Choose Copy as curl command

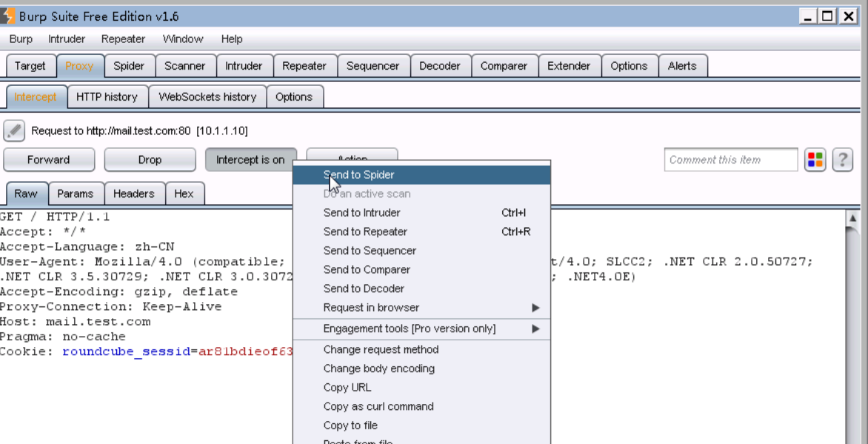click(x=422, y=406)
